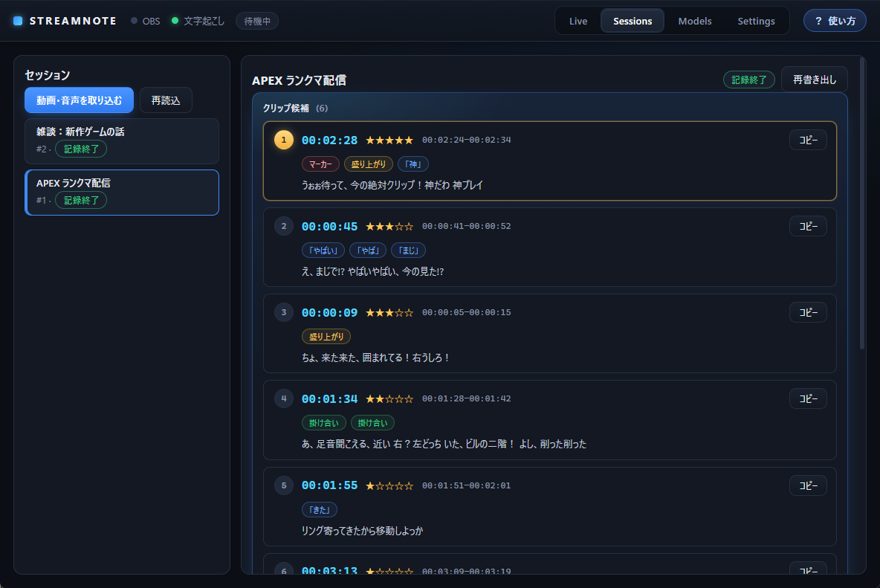Copy clip 00:01:34 with コピー button
Viewport: 880px width, 588px height.
pyautogui.click(x=808, y=398)
